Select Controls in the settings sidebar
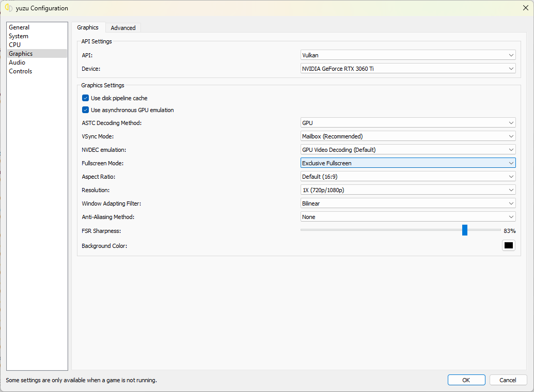 [x=21, y=71]
